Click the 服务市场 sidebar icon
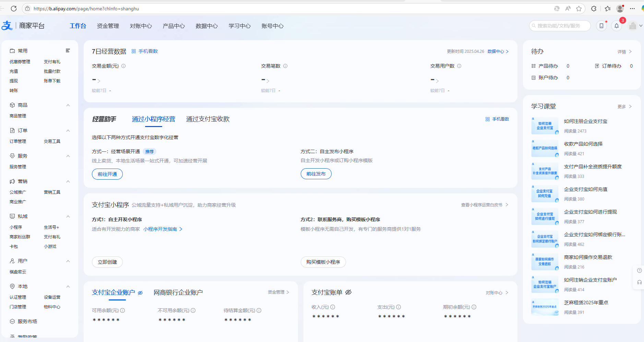Screen dimensions: 644x342 pyautogui.click(x=12, y=321)
